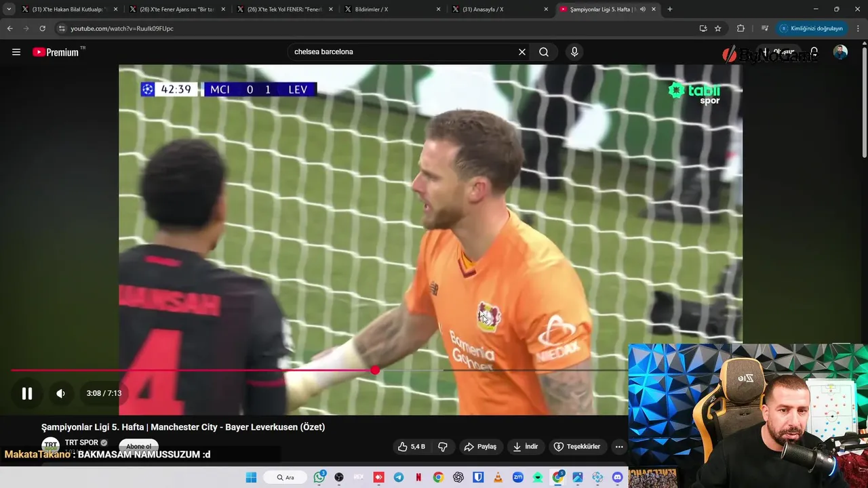This screenshot has height=488, width=868.
Task: Open the YouTube account avatar menu
Action: click(x=840, y=52)
